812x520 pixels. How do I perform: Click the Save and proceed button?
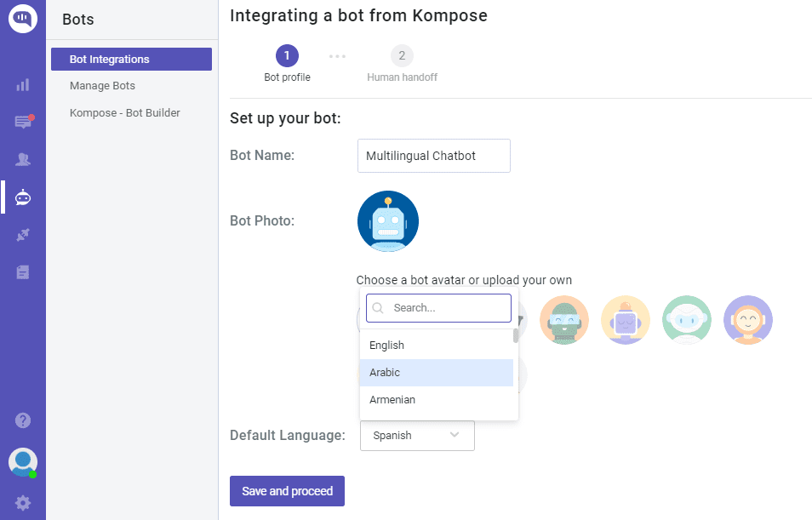point(288,491)
